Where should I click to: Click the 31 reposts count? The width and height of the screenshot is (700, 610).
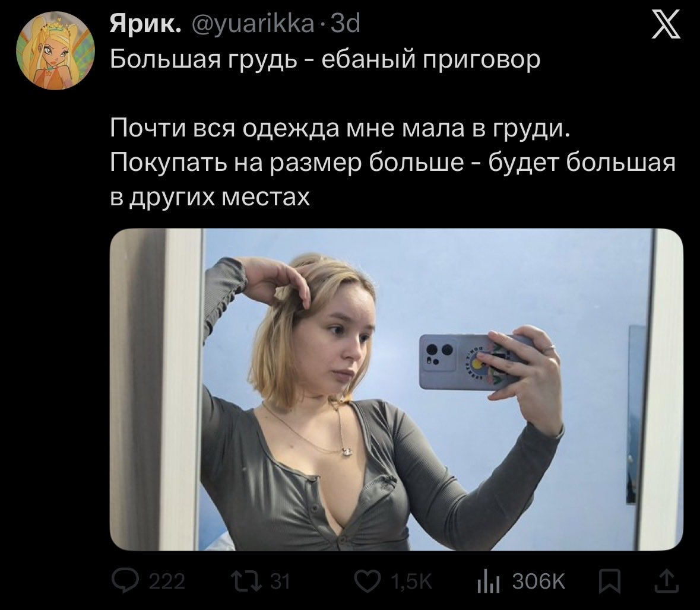point(281,582)
